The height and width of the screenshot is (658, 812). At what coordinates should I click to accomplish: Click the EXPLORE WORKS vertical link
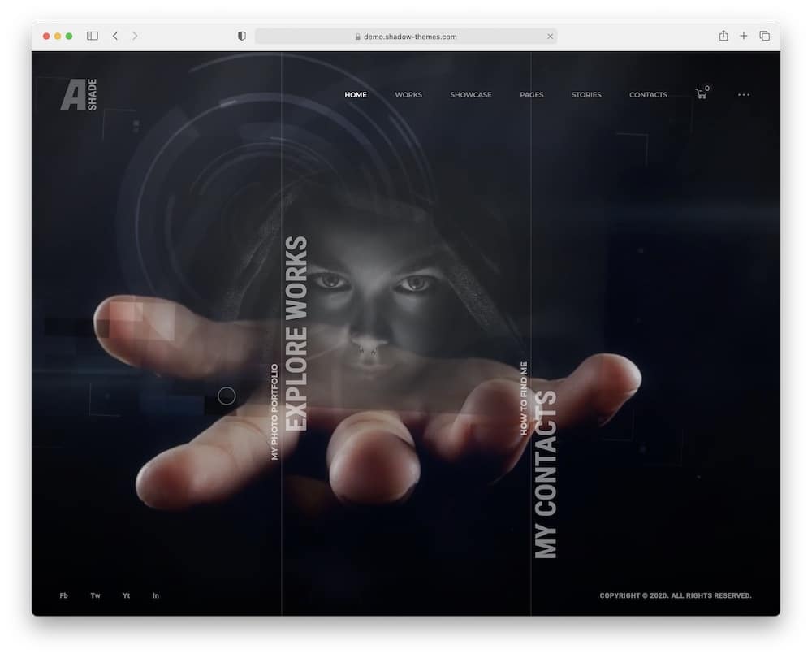tap(296, 334)
